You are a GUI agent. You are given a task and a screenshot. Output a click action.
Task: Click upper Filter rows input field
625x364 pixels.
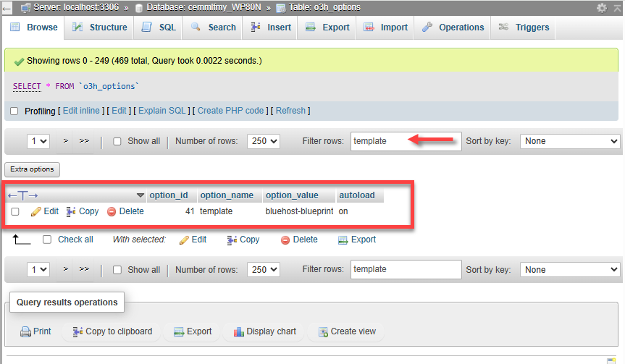406,141
